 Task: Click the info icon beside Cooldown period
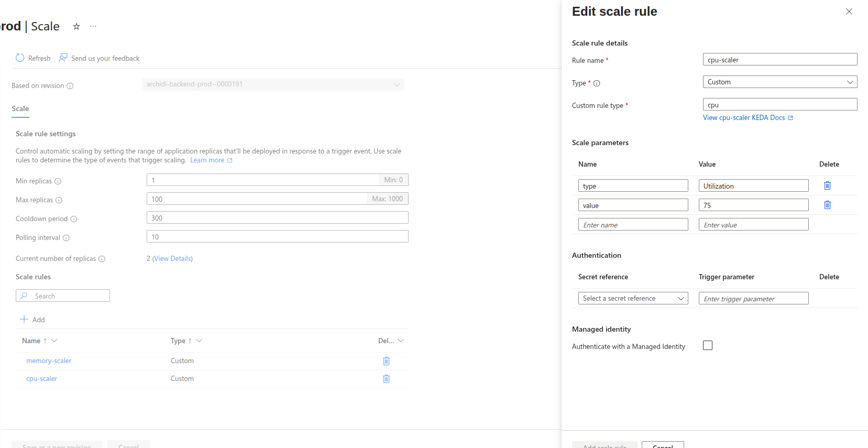[74, 219]
